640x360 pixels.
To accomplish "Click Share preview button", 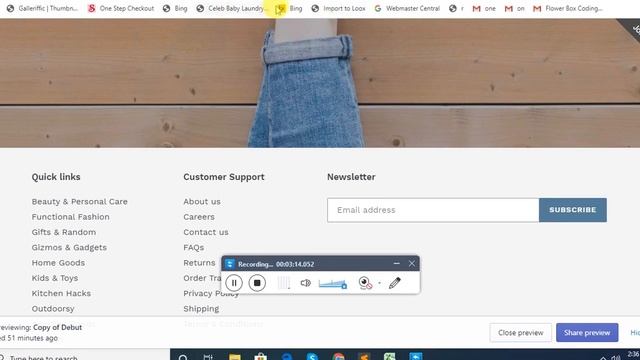I will [587, 333].
